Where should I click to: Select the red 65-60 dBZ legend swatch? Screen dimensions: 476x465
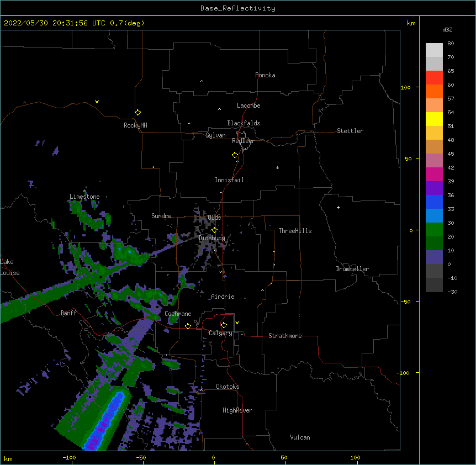pyautogui.click(x=434, y=78)
